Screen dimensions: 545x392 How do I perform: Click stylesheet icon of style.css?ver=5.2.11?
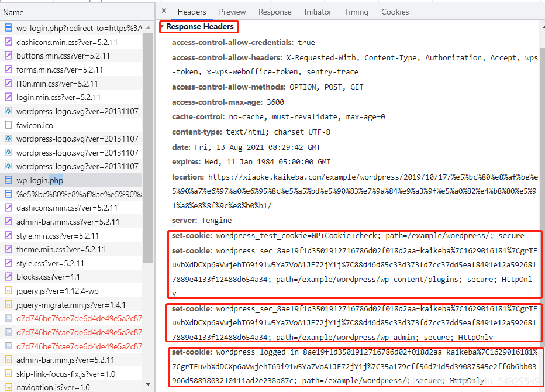coord(8,263)
